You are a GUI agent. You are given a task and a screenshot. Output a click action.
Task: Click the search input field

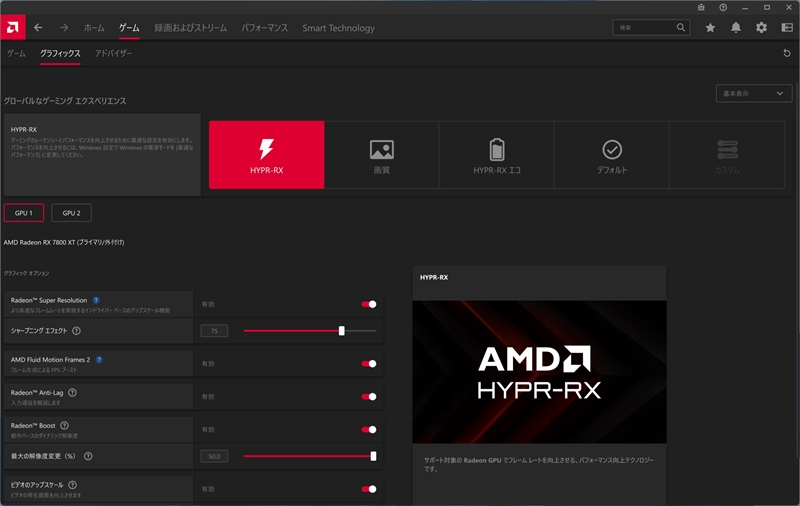645,28
